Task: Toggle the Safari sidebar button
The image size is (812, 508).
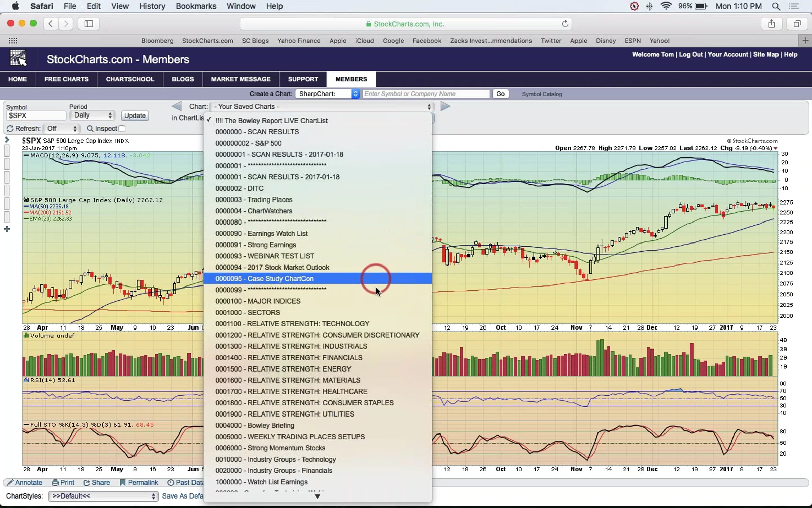Action: 89,24
